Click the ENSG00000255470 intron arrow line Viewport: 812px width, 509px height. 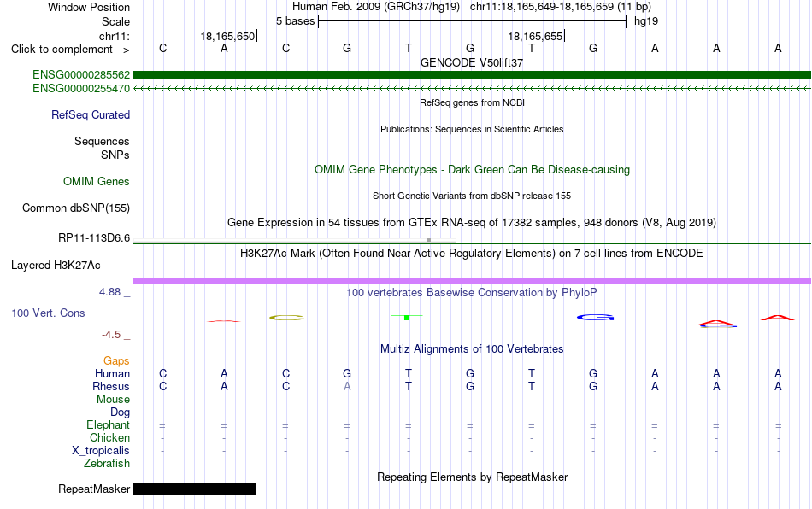pyautogui.click(x=473, y=89)
